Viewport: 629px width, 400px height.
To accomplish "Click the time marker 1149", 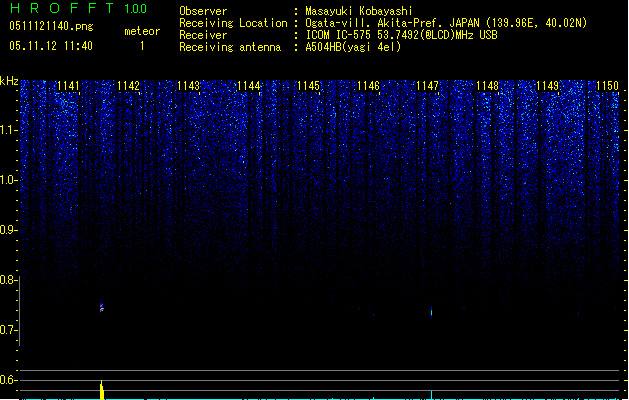I will (547, 86).
